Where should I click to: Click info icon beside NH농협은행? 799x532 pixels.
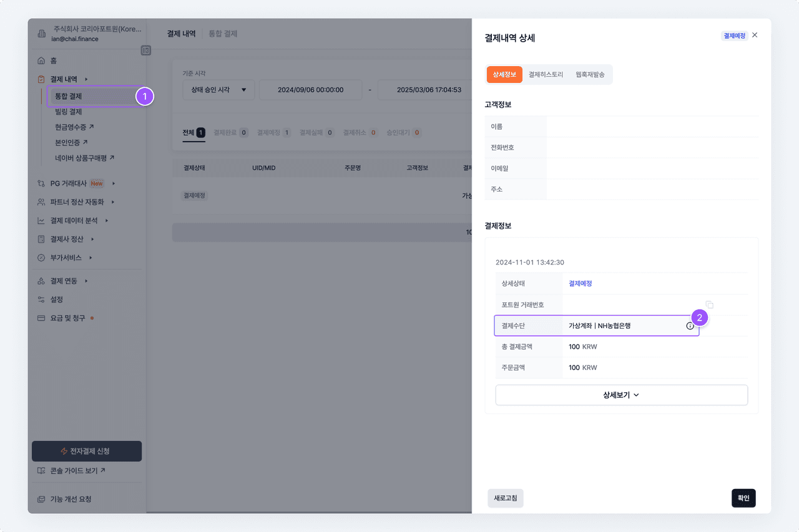coord(690,326)
